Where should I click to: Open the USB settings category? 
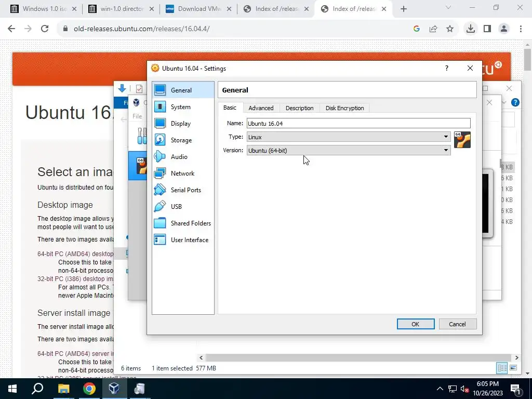pyautogui.click(x=183, y=207)
